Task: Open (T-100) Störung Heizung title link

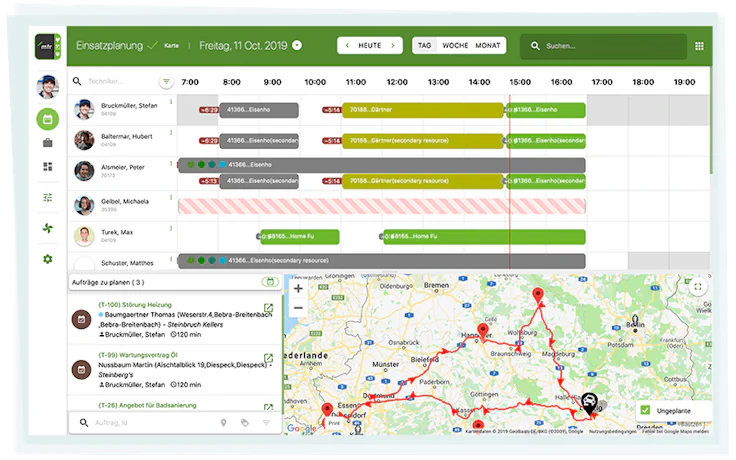Action: tap(135, 305)
